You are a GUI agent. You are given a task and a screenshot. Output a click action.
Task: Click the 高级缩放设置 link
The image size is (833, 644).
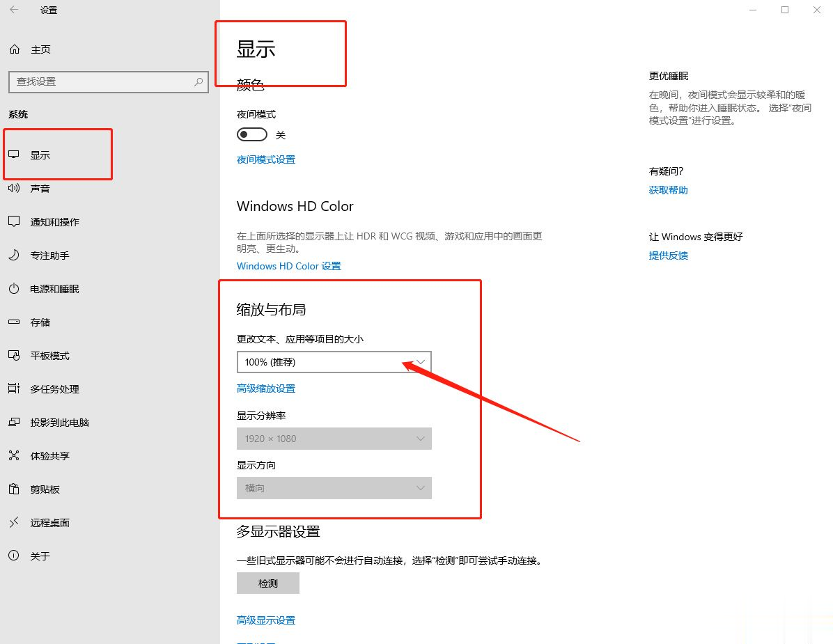[x=266, y=388]
